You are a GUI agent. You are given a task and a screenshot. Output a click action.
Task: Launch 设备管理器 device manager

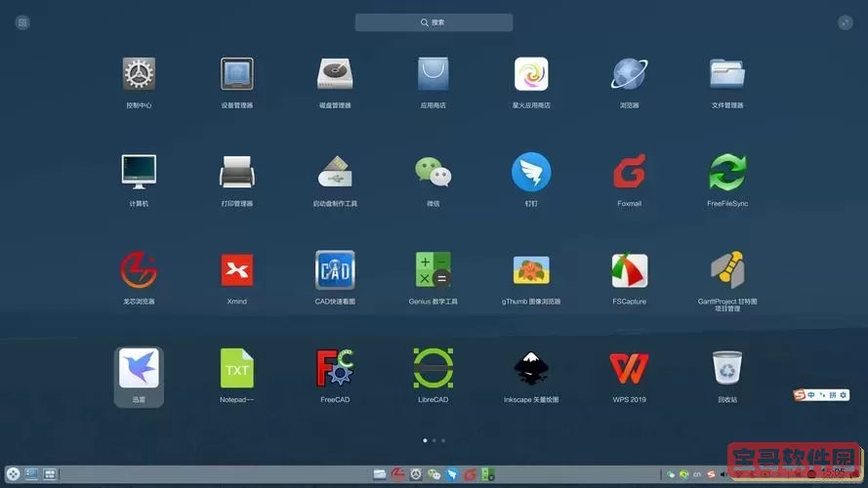point(237,74)
